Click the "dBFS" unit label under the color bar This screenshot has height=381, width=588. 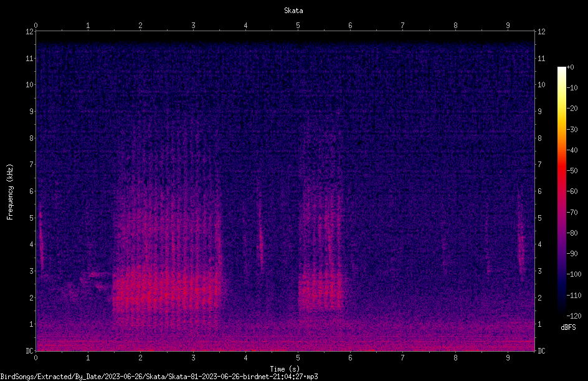568,327
